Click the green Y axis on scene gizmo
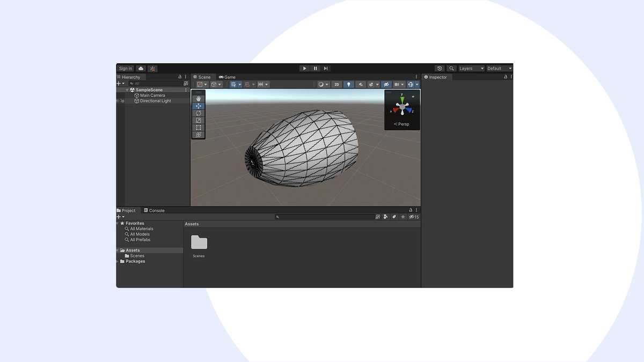 click(x=402, y=100)
